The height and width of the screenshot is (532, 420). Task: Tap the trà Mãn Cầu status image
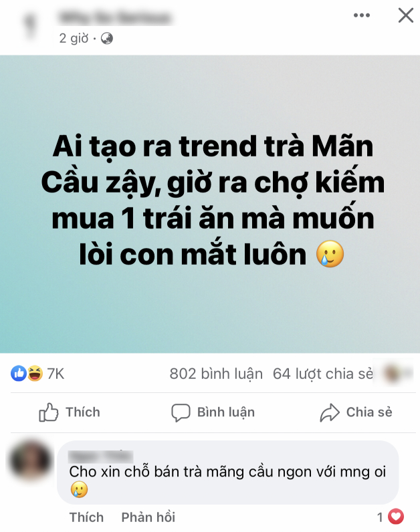pos(210,204)
